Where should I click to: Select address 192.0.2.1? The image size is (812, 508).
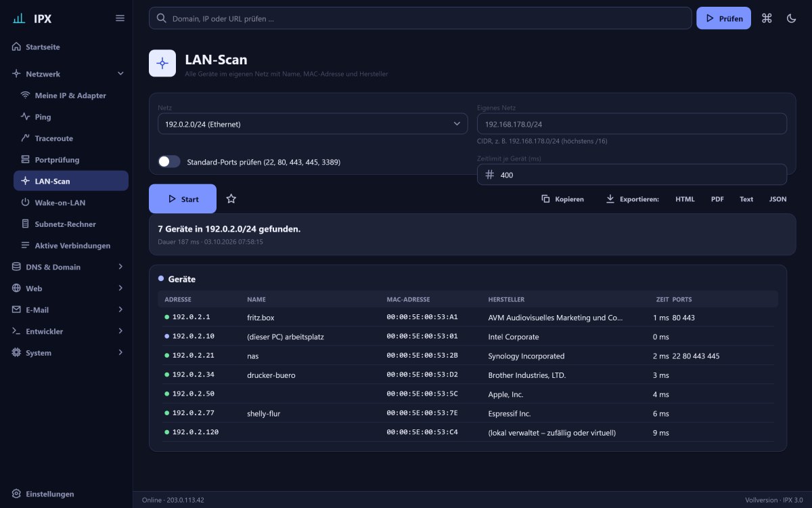[191, 317]
